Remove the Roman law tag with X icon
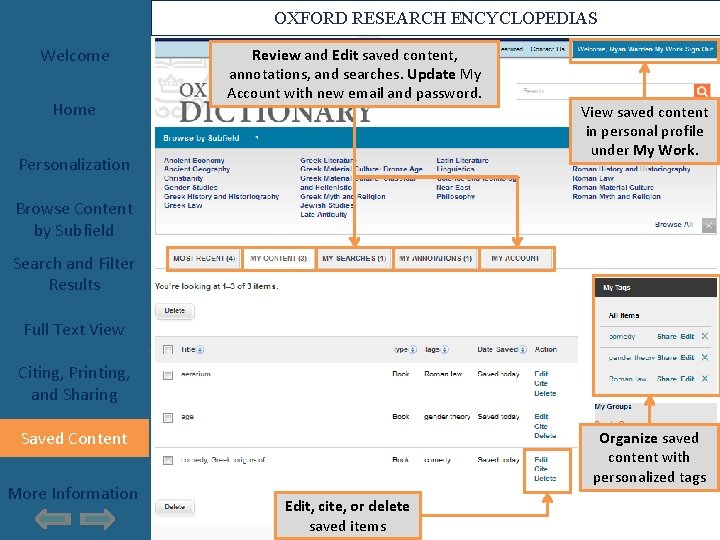This screenshot has width=720, height=540. click(705, 378)
